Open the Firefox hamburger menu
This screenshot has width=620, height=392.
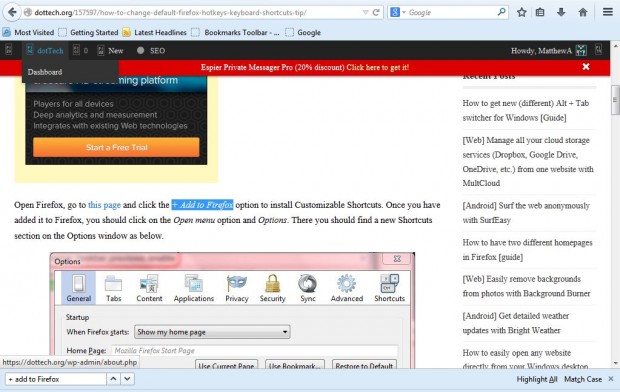point(608,12)
